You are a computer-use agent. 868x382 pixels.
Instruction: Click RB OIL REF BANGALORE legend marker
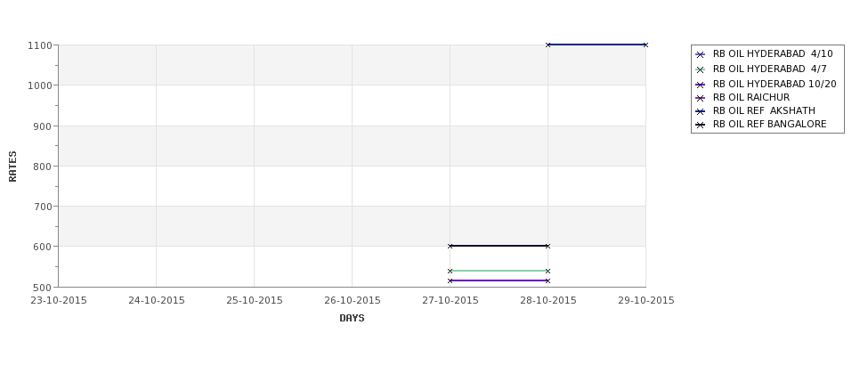[x=701, y=126]
